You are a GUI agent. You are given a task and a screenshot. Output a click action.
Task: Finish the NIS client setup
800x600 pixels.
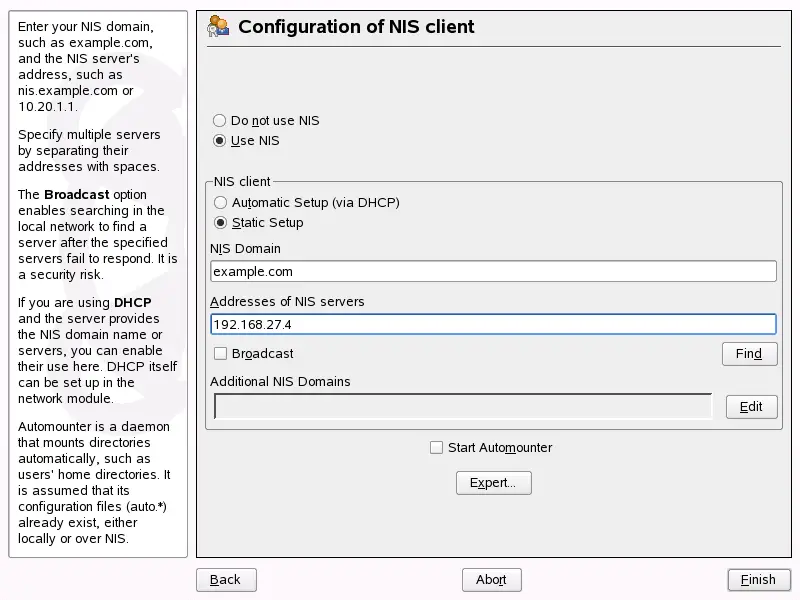[x=758, y=579]
